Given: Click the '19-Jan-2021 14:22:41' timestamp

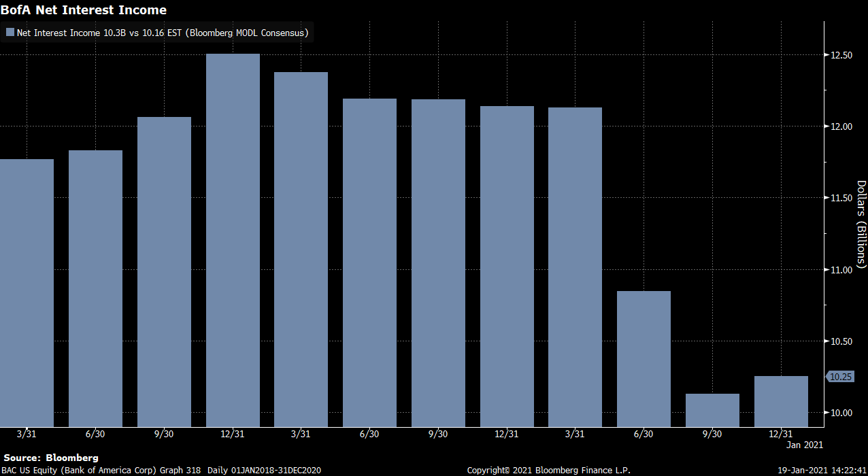Looking at the screenshot, I should click(822, 471).
